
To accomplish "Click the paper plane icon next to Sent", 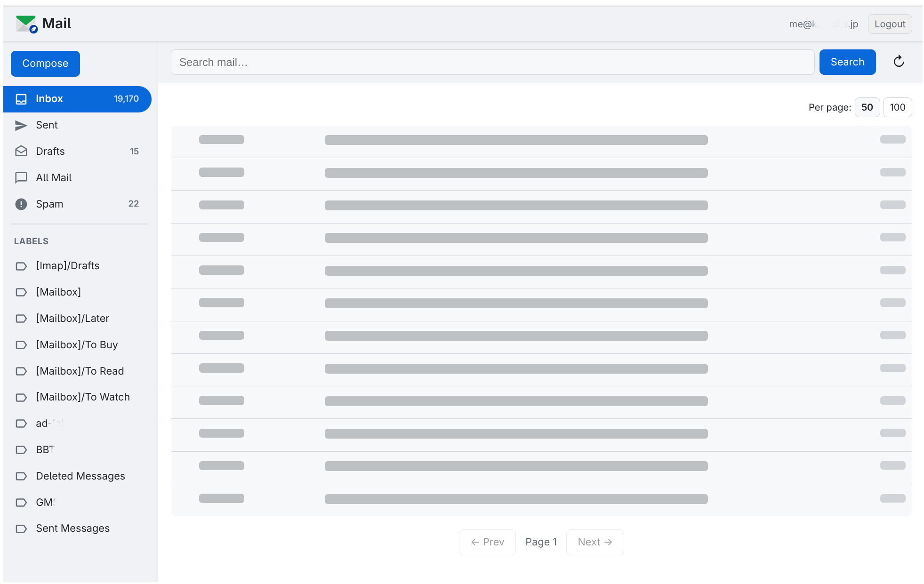I will pyautogui.click(x=21, y=125).
